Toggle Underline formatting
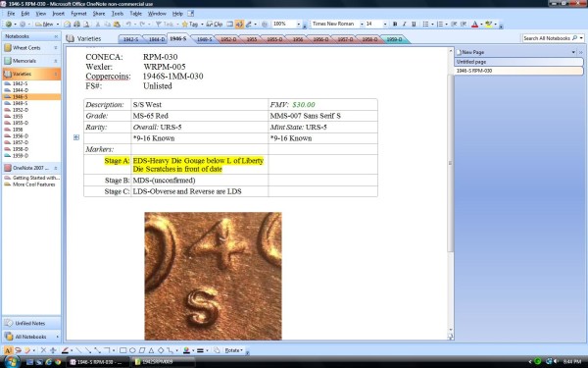The image size is (588, 368). click(x=414, y=24)
